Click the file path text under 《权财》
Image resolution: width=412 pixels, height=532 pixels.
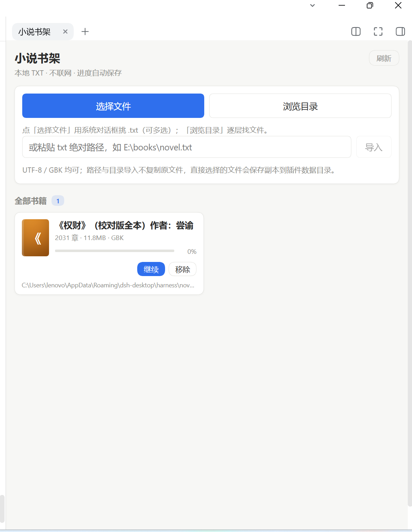[108, 285]
